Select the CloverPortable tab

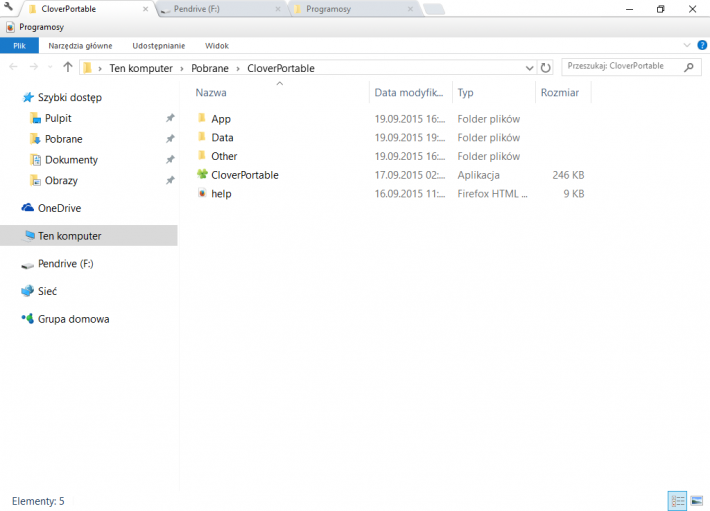tap(88, 9)
